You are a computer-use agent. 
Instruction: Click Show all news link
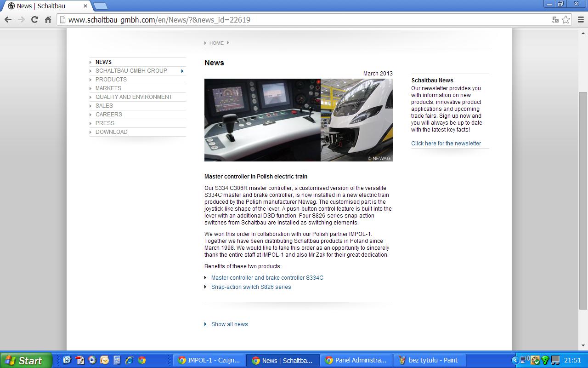[230, 324]
